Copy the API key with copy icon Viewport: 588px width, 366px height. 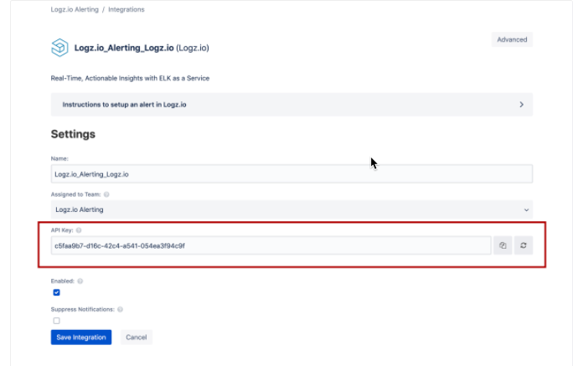(x=503, y=245)
